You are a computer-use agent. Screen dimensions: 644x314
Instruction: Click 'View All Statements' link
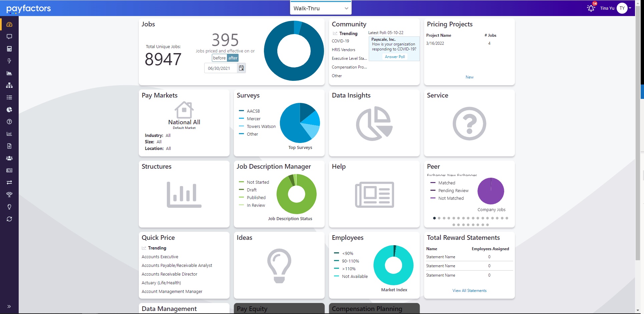click(469, 290)
